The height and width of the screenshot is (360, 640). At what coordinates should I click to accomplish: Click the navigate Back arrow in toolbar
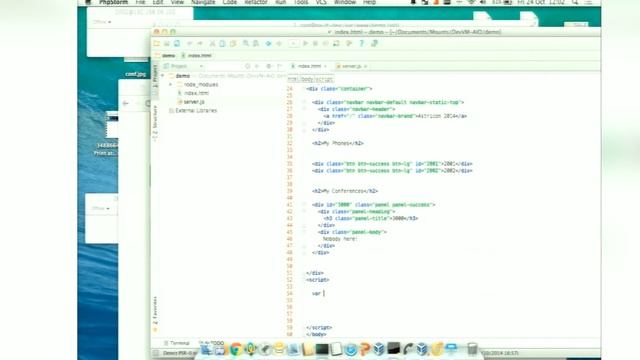(x=268, y=43)
